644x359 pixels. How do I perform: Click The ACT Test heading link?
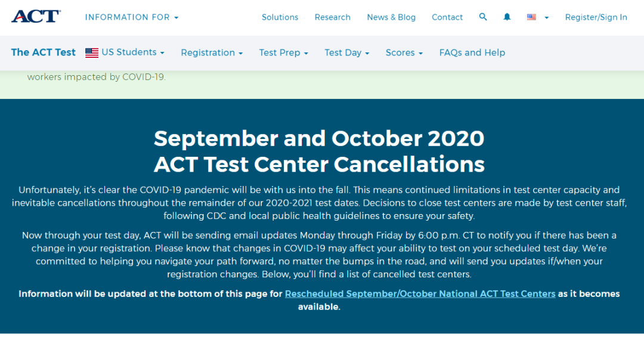click(44, 52)
